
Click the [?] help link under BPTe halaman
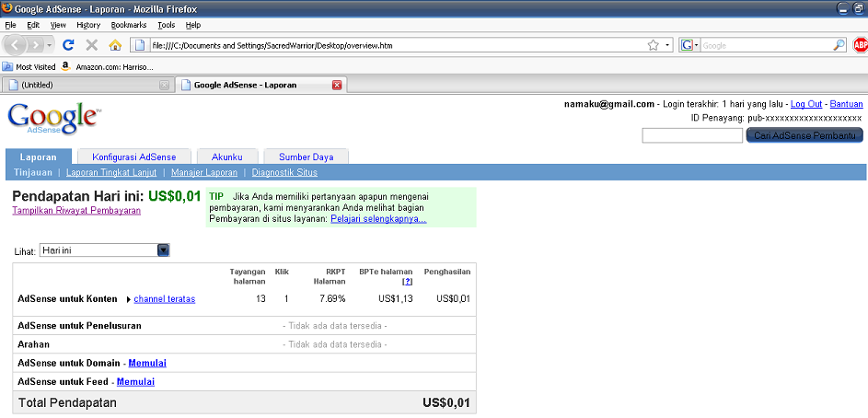(x=408, y=281)
